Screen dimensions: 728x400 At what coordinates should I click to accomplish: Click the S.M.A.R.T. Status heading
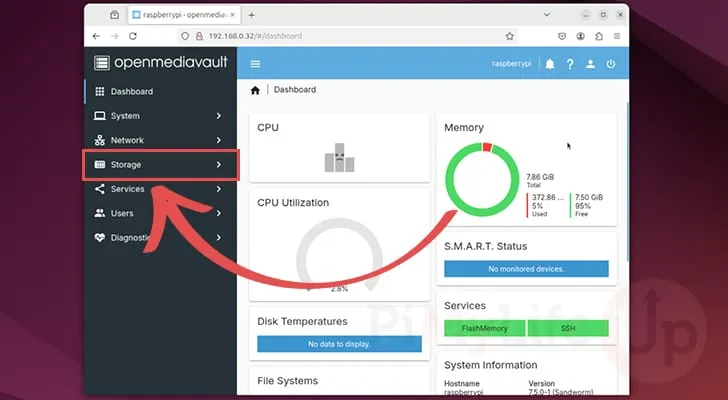[x=486, y=246]
